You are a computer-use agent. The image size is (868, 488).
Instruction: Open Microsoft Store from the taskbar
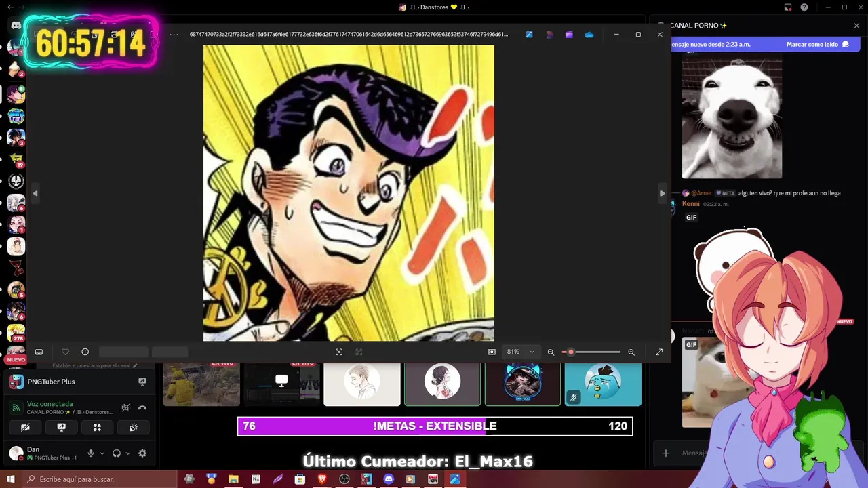300,479
